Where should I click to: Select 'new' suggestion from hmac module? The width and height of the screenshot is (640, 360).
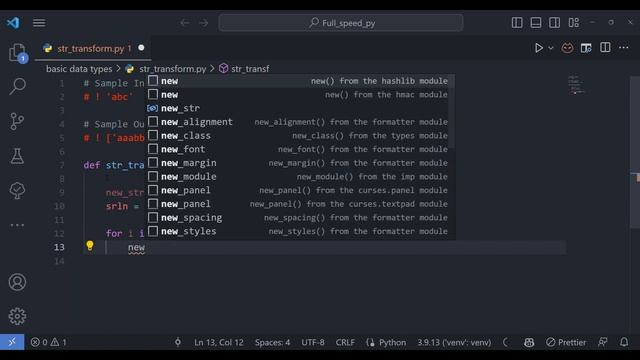300,95
